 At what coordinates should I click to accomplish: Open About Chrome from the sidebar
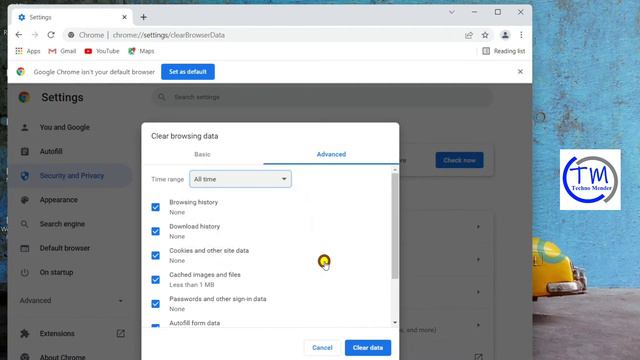point(62,357)
